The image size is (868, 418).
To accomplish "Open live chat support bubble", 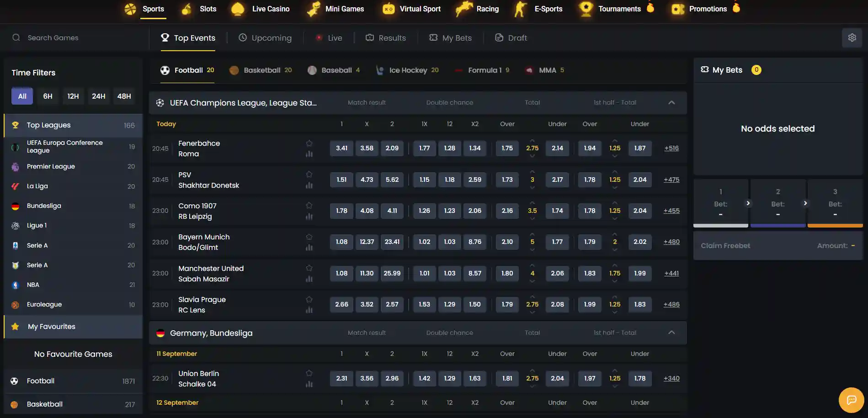I will 851,400.
